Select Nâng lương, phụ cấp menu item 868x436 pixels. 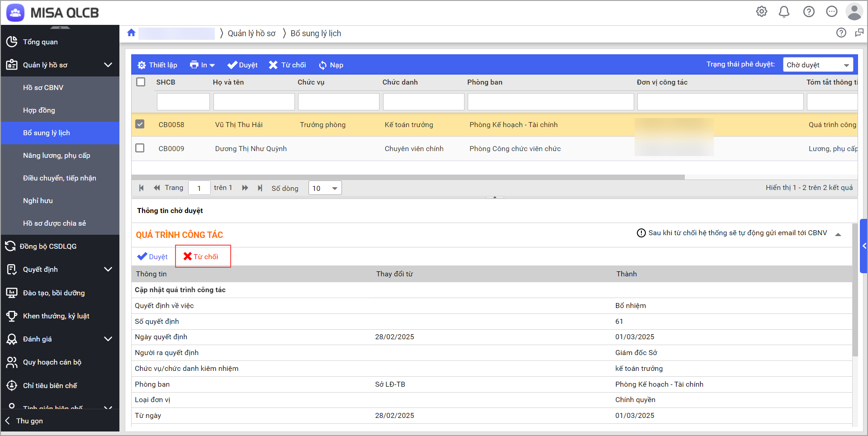[57, 156]
